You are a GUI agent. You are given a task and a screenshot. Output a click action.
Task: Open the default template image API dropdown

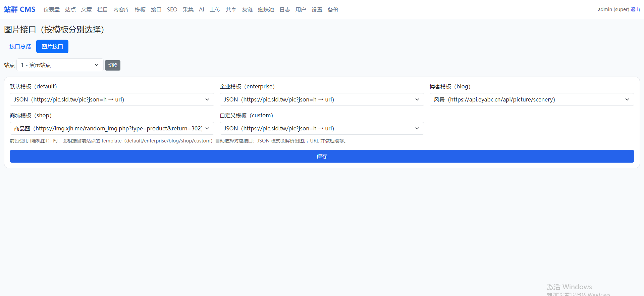[112, 99]
